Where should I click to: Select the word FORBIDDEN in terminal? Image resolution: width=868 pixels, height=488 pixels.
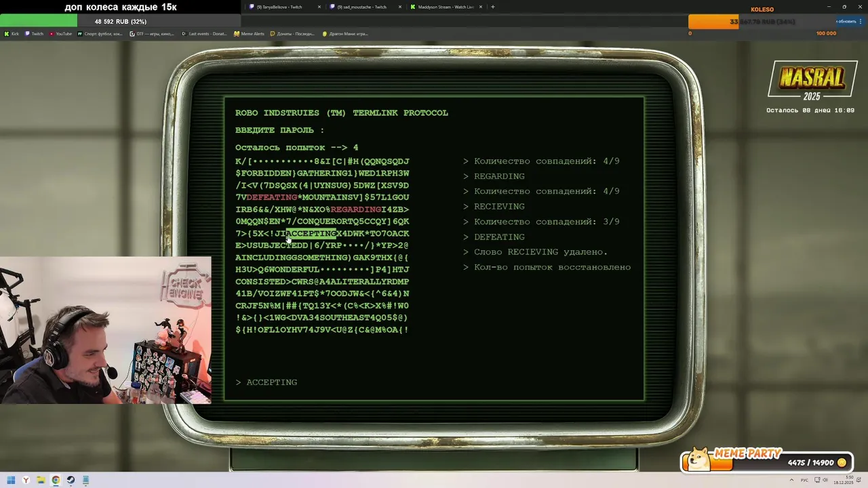266,173
